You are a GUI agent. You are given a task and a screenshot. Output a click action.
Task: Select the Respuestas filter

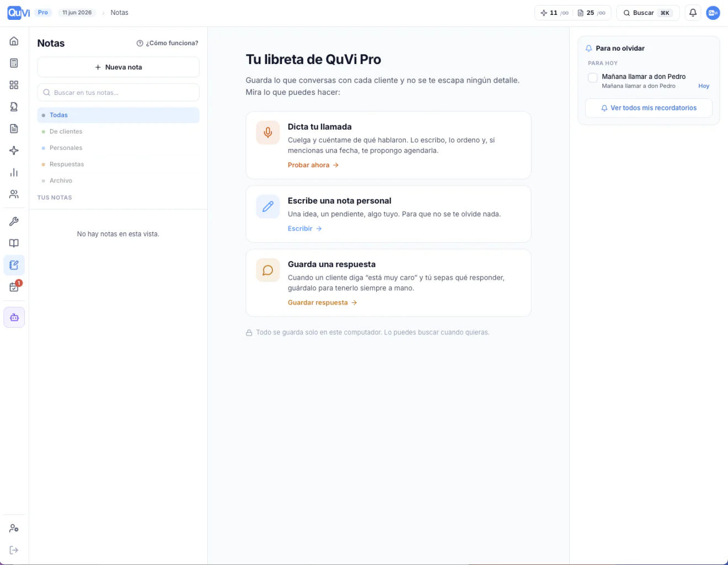118,164
